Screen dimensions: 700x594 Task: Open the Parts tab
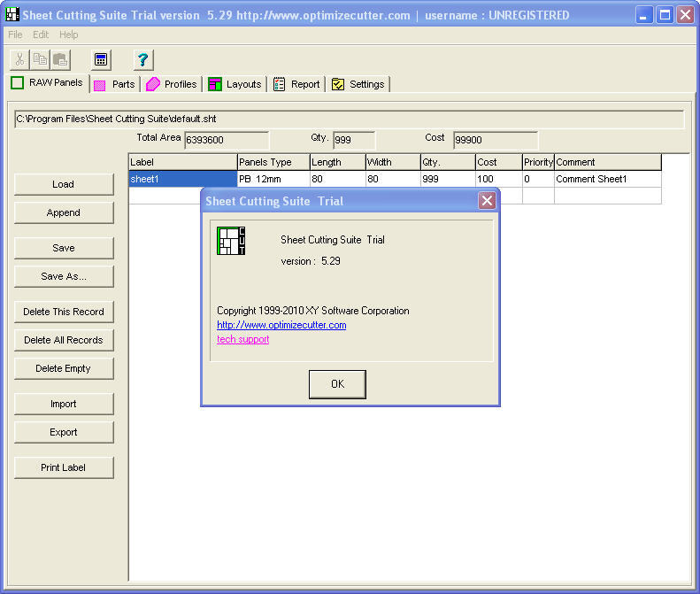click(x=115, y=84)
